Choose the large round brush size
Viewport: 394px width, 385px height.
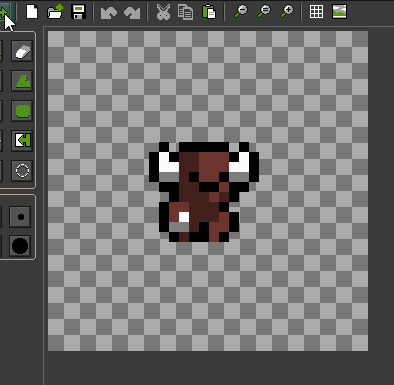coord(20,246)
